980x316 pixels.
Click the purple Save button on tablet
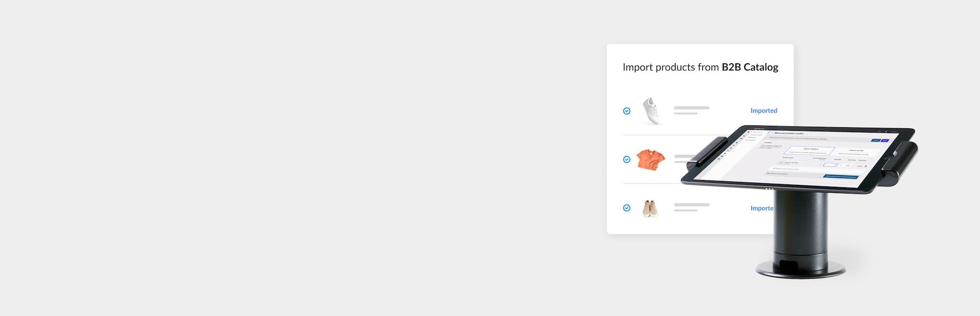885,140
